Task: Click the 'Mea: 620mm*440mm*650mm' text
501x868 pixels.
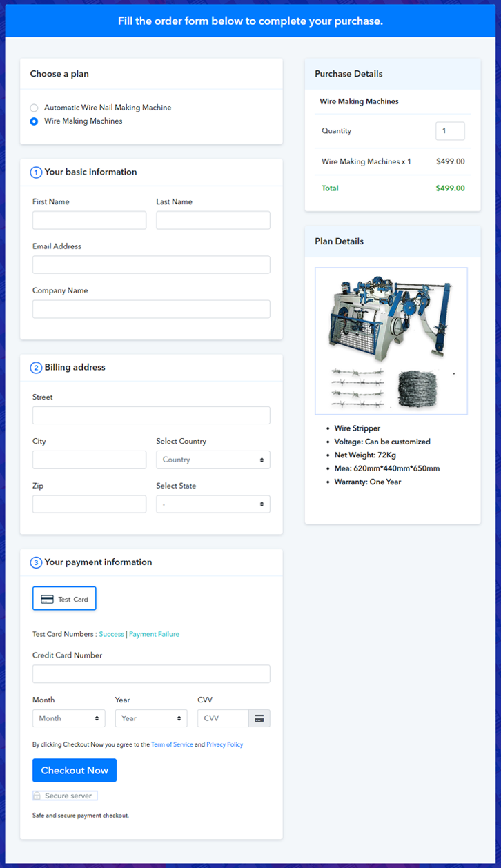Action: [x=387, y=468]
